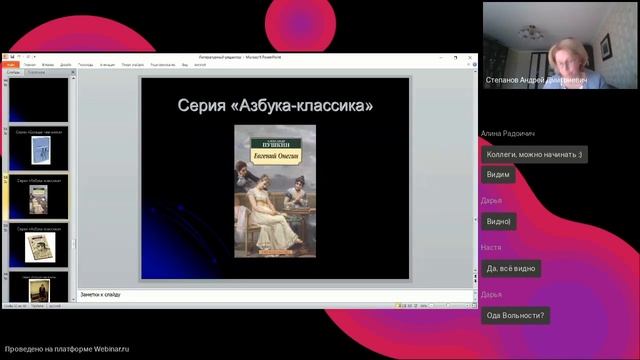Collapse the ribbon with the minimize-ribbon arrow
Screen dimensions: 640x360
tap(469, 64)
